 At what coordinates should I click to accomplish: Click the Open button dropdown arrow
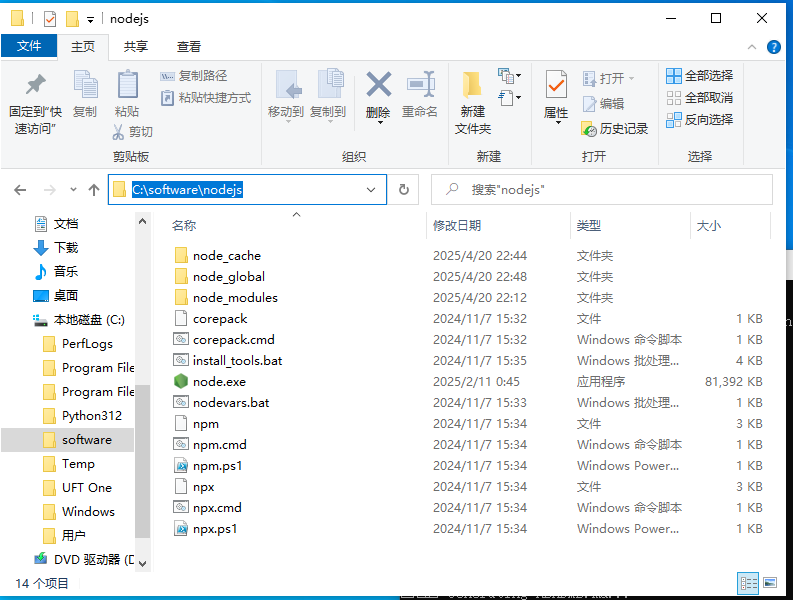coord(631,79)
